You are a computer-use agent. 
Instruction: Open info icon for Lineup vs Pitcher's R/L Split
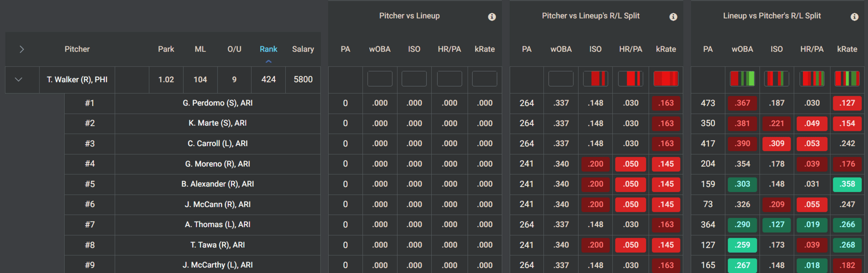[854, 17]
